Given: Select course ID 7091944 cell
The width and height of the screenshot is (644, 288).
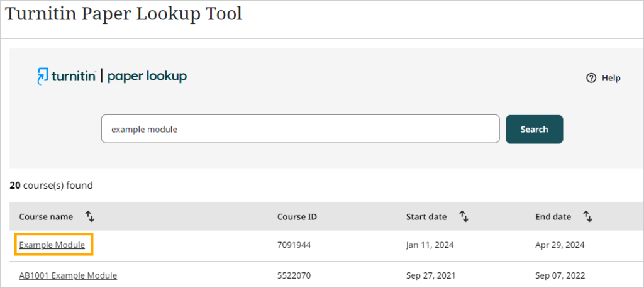Looking at the screenshot, I should click(294, 245).
